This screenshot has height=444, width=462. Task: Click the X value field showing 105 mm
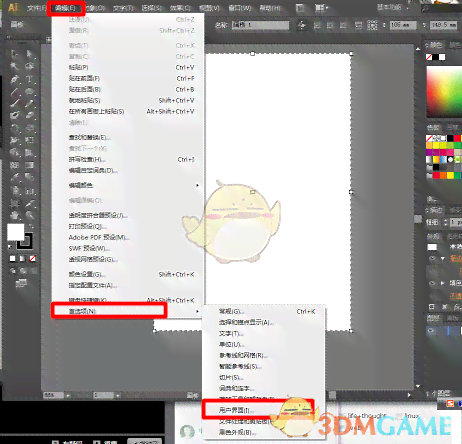click(403, 25)
